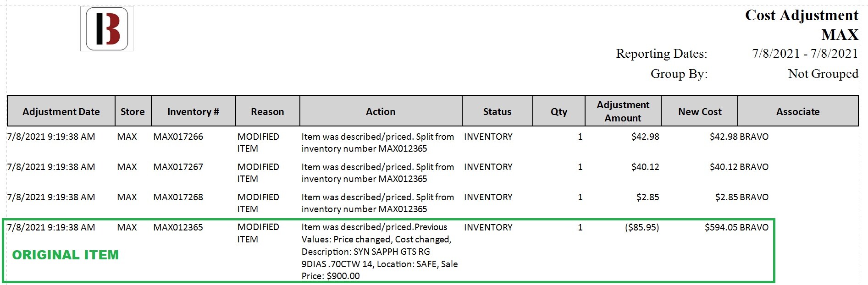868x285 pixels.
Task: Select the New Cost column header
Action: click(x=700, y=111)
